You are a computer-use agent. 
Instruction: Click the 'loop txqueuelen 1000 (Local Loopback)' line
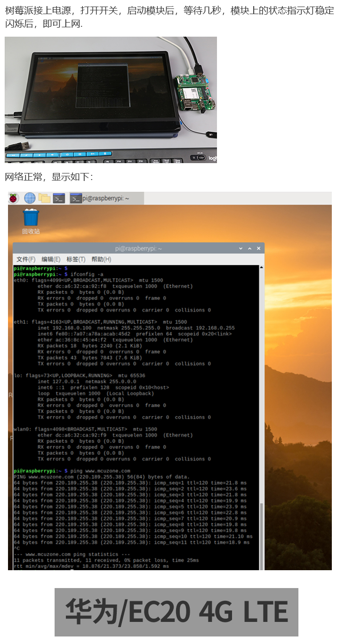pyautogui.click(x=96, y=393)
